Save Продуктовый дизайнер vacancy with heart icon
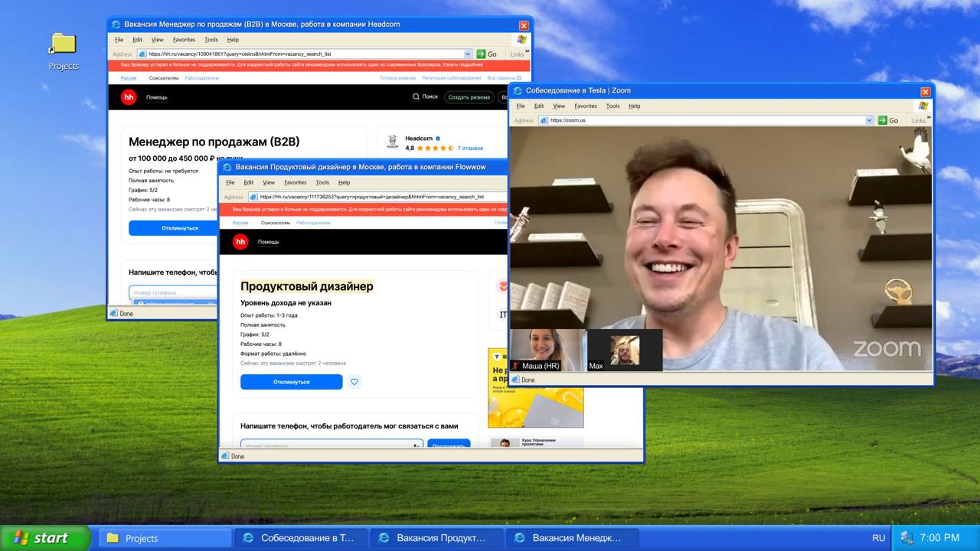Screen dimensions: 980x551 tap(354, 382)
